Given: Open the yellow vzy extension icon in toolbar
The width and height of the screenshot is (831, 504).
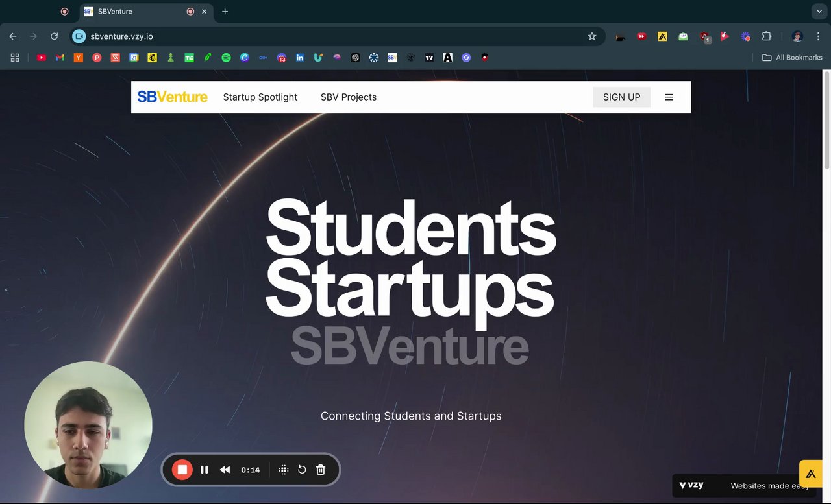Looking at the screenshot, I should click(662, 36).
